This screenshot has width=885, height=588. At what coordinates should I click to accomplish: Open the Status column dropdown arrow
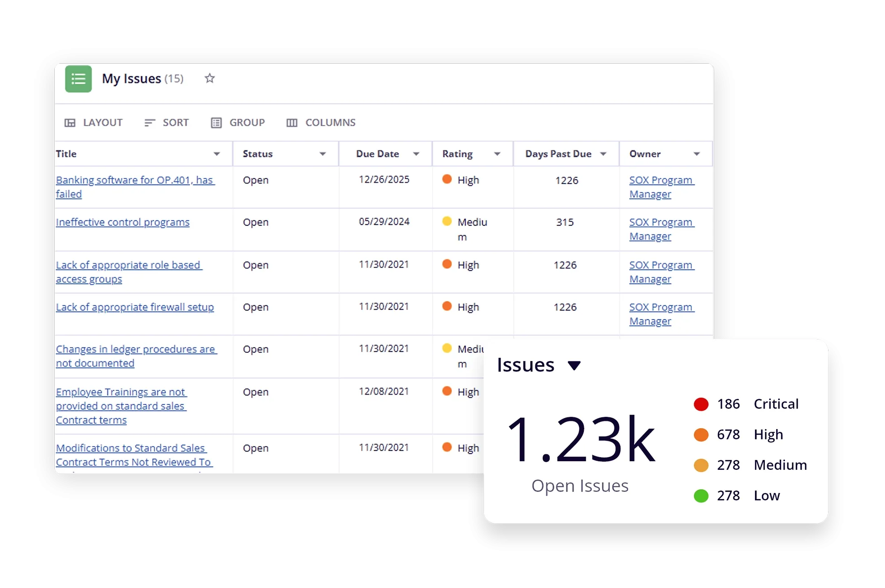(322, 154)
